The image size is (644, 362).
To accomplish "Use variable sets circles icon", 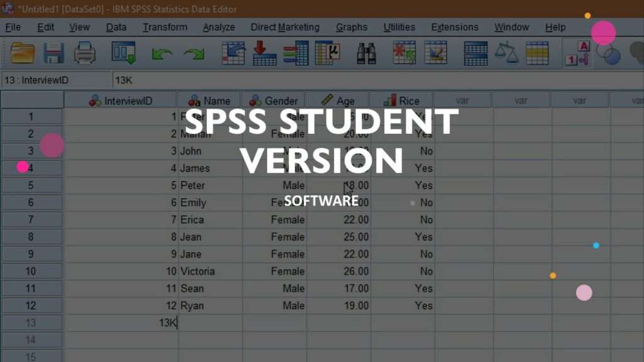I will pos(608,54).
